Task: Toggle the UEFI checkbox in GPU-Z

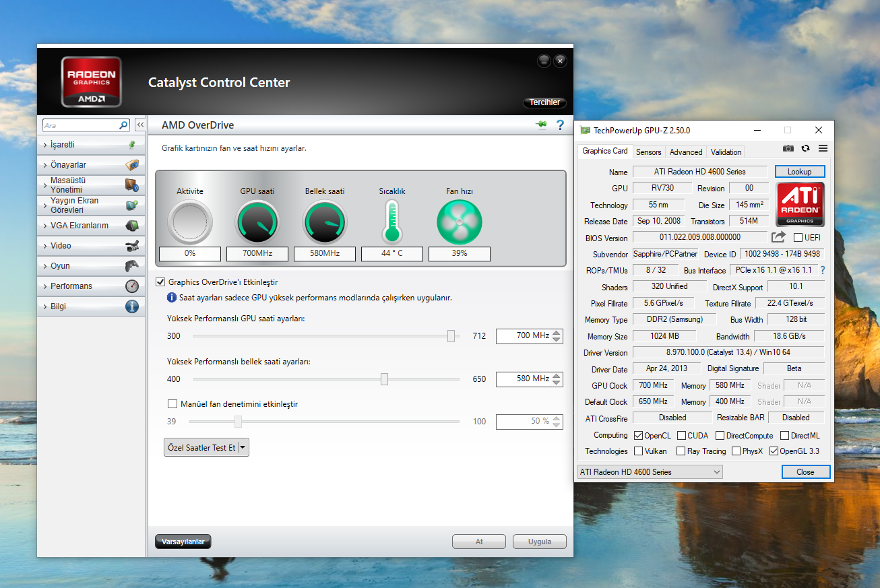Action: tap(798, 238)
